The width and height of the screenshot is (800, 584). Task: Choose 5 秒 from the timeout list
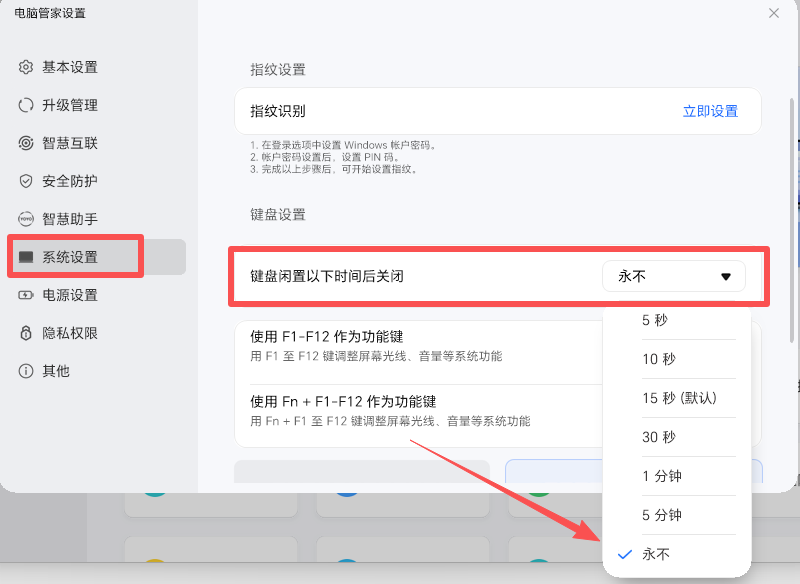click(x=655, y=320)
